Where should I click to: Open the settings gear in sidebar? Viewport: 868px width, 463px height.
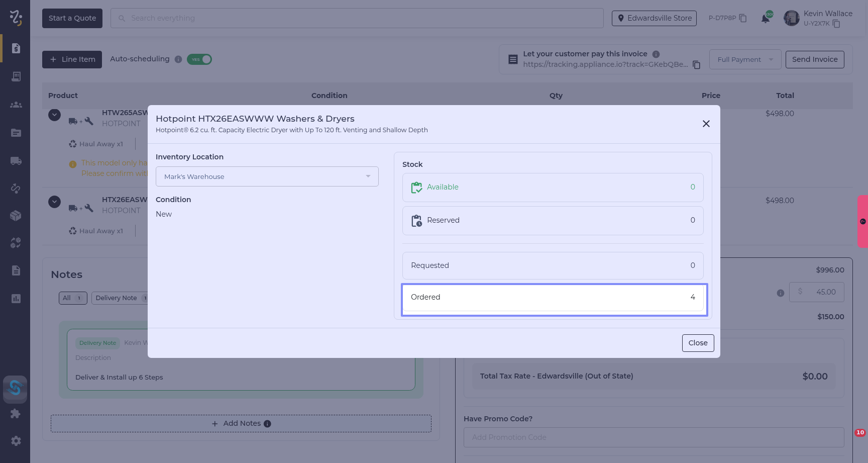pos(16,441)
